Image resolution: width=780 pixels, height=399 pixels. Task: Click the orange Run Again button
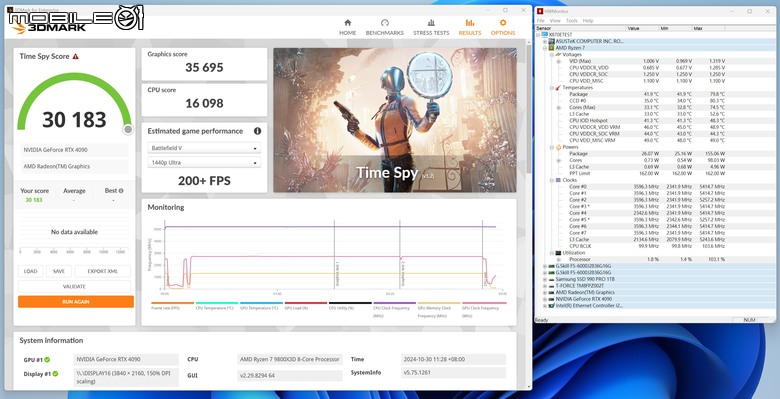tap(76, 301)
